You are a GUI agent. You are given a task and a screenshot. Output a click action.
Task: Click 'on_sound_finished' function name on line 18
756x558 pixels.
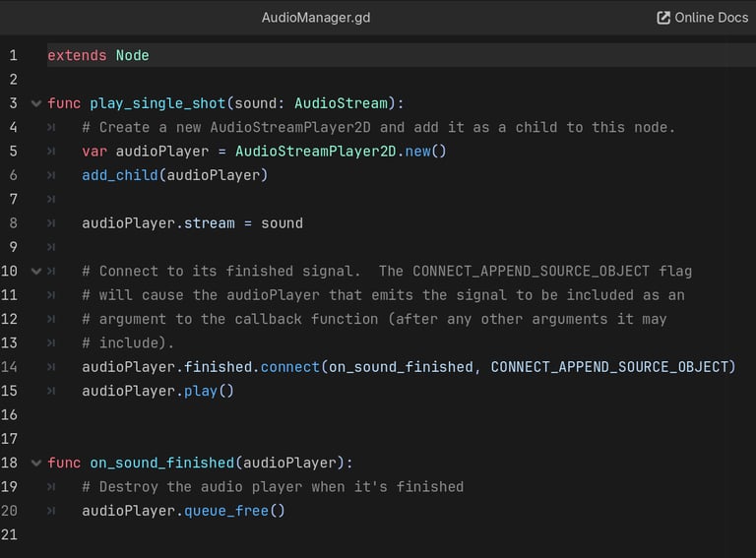162,463
